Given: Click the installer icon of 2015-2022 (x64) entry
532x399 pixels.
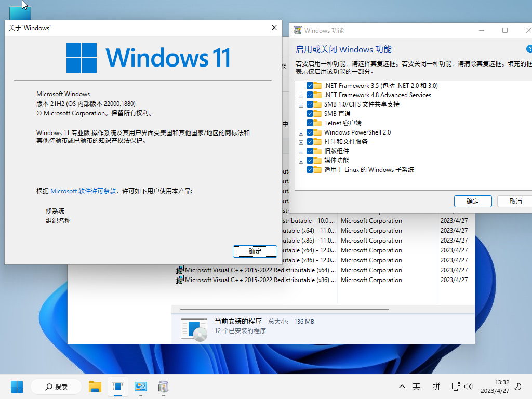Looking at the screenshot, I should [x=180, y=270].
